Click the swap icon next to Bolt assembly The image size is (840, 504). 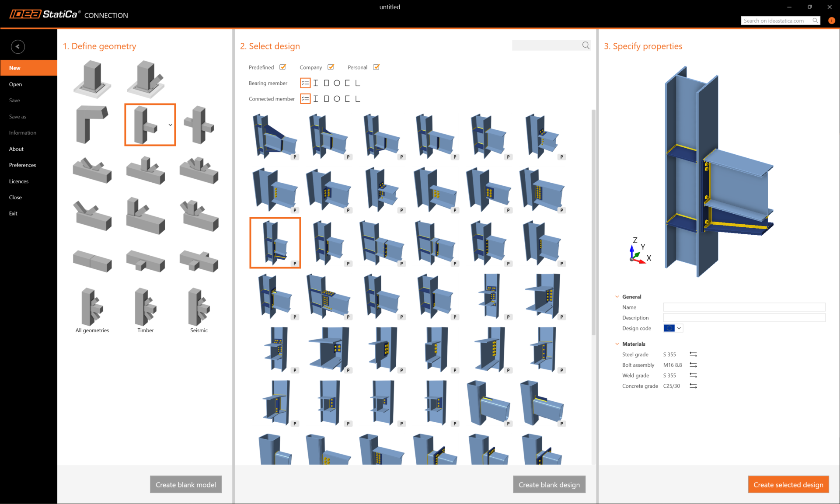pyautogui.click(x=693, y=365)
